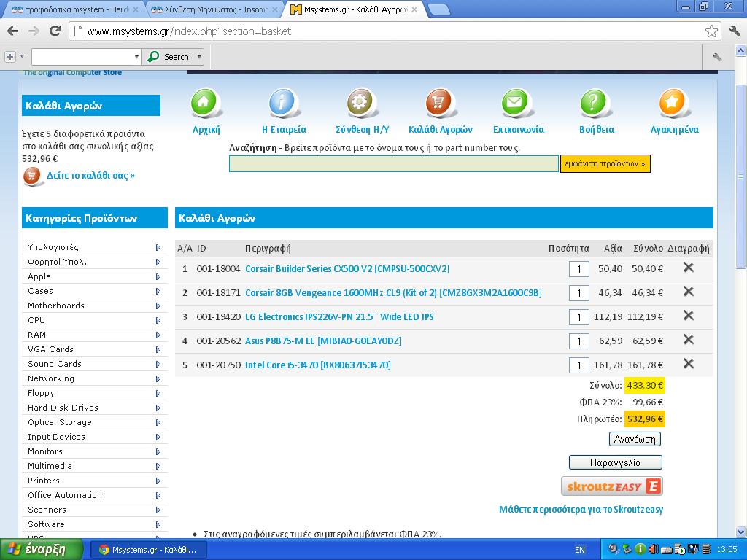
Task: Open the toolbar search box dropdown
Action: click(x=136, y=57)
